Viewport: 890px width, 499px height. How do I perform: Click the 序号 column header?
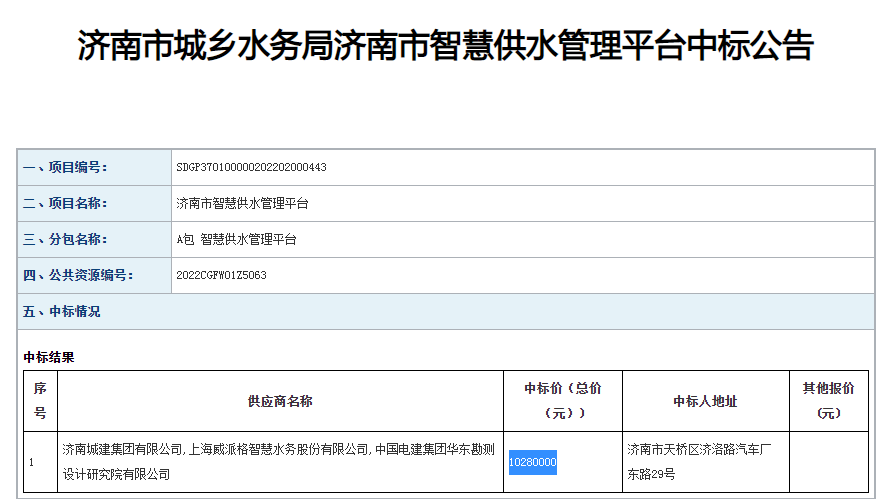[40, 401]
